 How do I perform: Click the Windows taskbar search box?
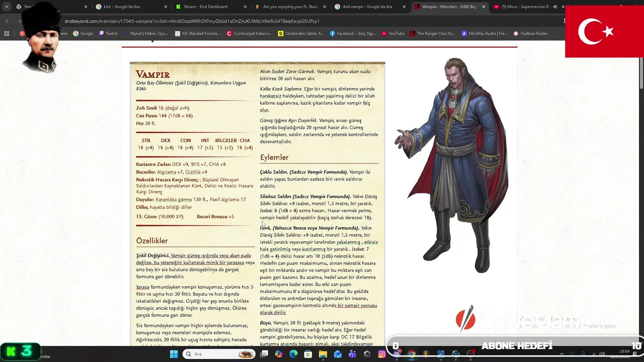(218, 354)
